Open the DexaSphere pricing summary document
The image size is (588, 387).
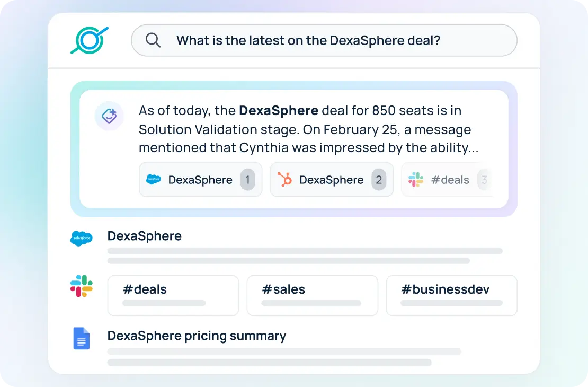point(197,336)
